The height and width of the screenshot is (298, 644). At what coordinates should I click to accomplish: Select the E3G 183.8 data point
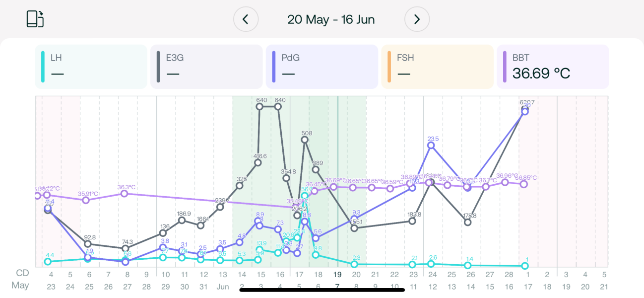point(413,221)
